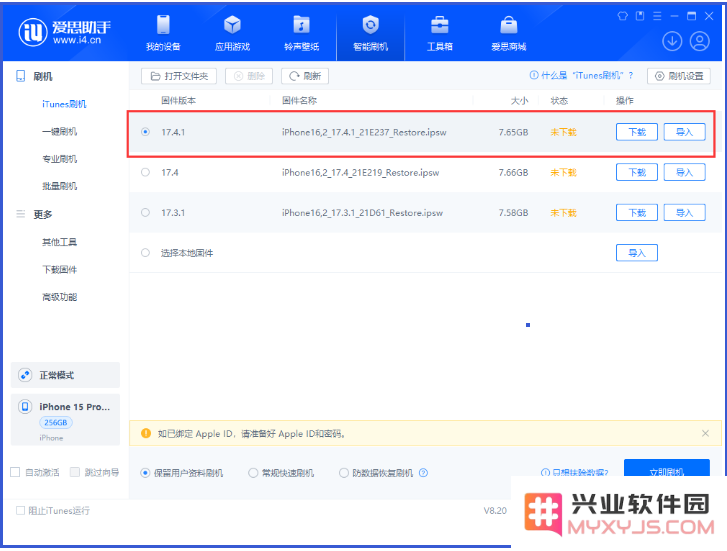Download the 17.3.1 firmware with 下载
Screen dimensions: 727x551
(637, 213)
